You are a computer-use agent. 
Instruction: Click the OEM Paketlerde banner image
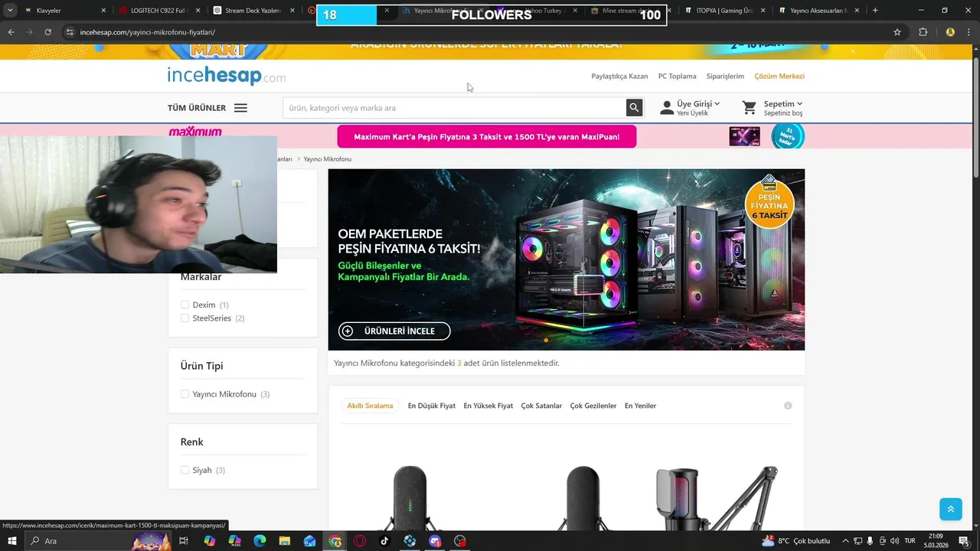coord(567,259)
